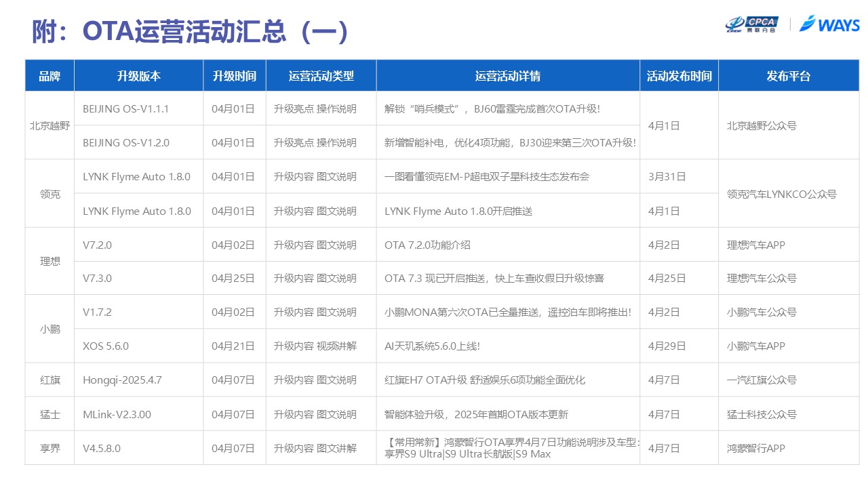Viewport: 868px width, 488px height.
Task: Click the 发布平台 column header
Action: coord(789,76)
